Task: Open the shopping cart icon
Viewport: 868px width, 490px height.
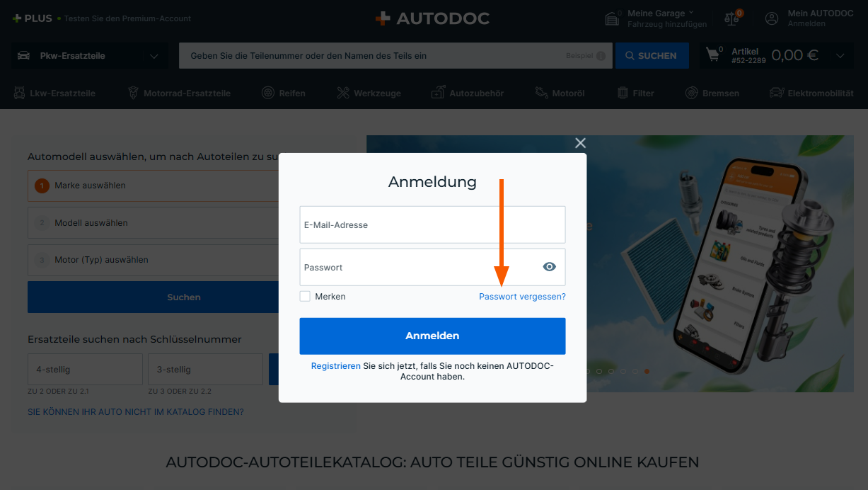Action: coord(713,55)
